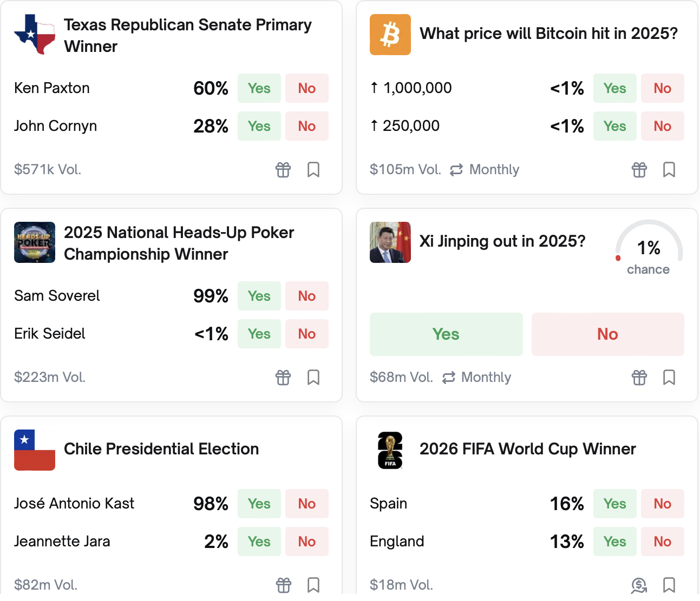Select No on Xi Jinping out in 2025
Screen dimensions: 700x601
tap(607, 334)
